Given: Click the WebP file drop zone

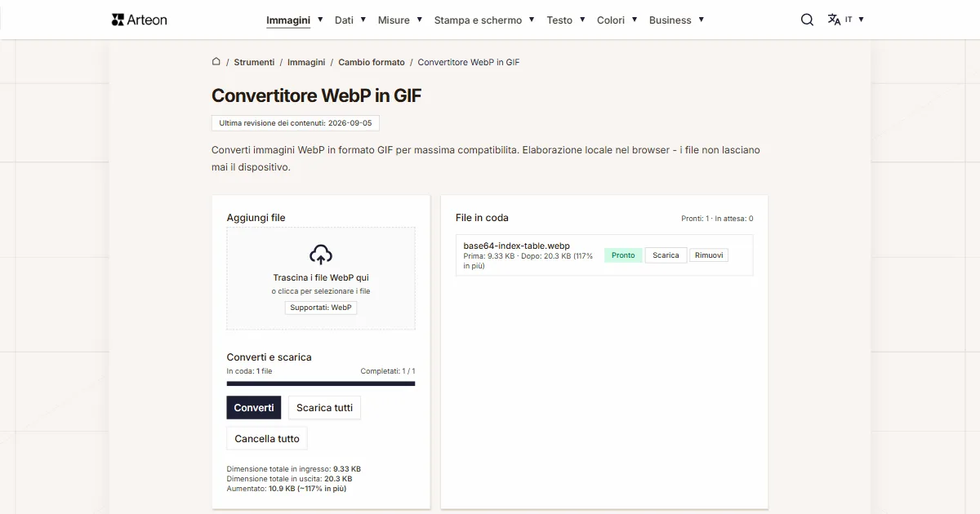Looking at the screenshot, I should coord(321,278).
